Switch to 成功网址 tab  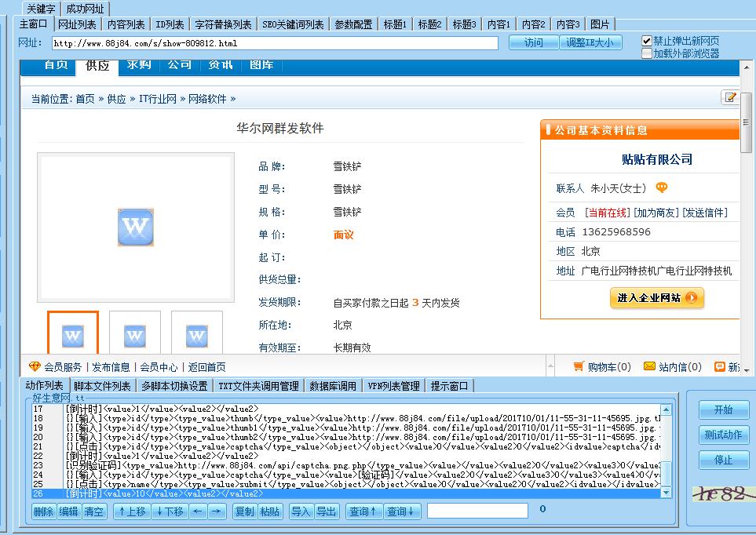click(85, 9)
